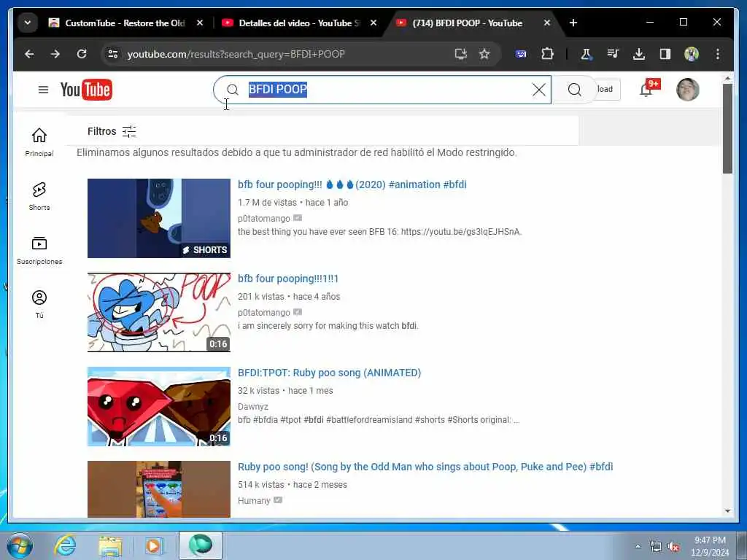
Task: Open Shorts in the sidebar
Action: click(39, 196)
